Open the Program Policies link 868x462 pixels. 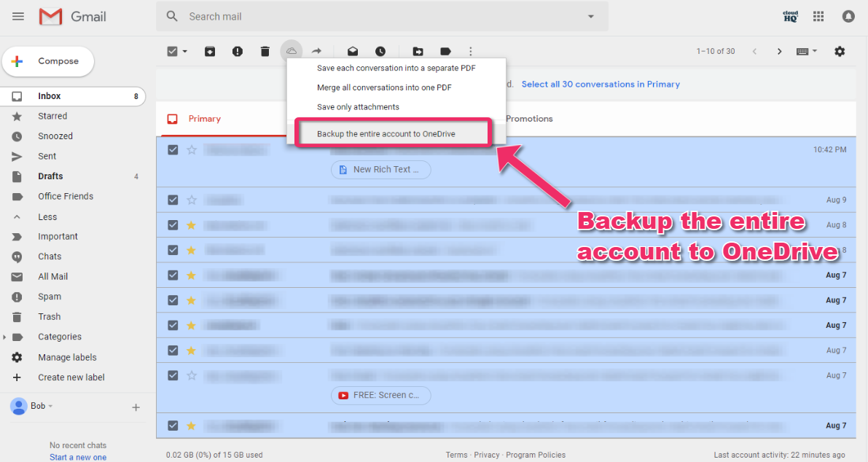(536, 455)
